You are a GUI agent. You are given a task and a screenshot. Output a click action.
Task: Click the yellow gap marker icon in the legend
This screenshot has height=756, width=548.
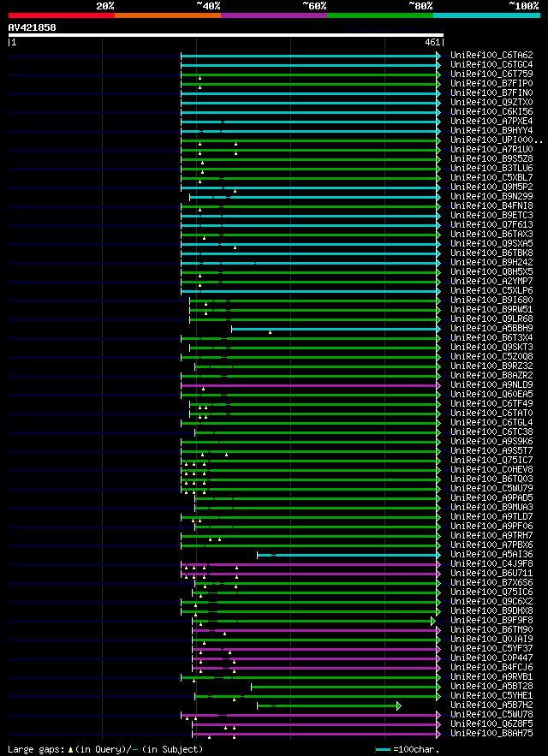click(x=70, y=750)
